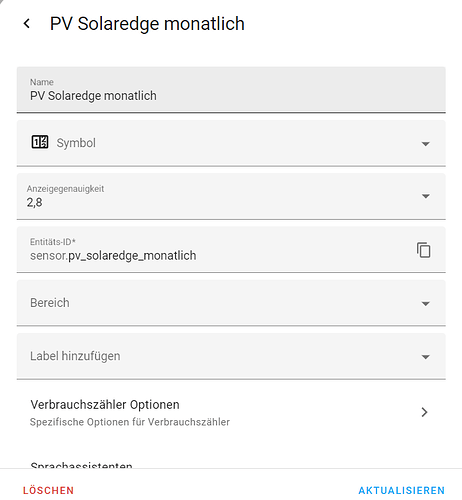
Task: Open the Verbrauchszähler Optionen entry
Action: click(x=231, y=412)
